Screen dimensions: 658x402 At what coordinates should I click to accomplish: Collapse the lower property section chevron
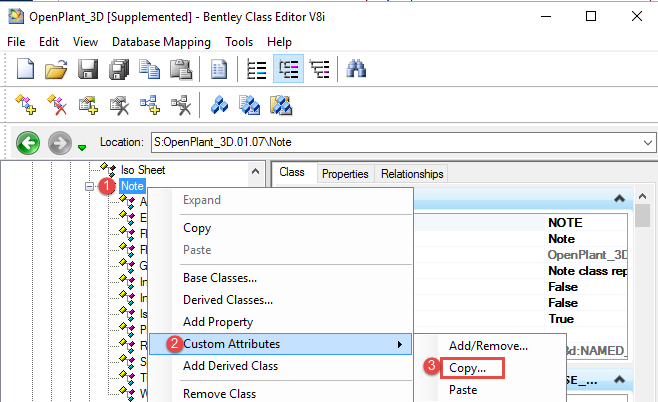point(619,380)
